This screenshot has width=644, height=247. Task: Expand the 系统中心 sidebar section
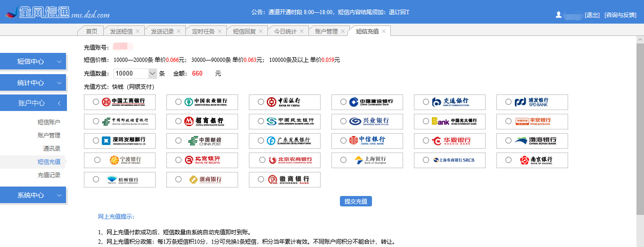click(33, 195)
